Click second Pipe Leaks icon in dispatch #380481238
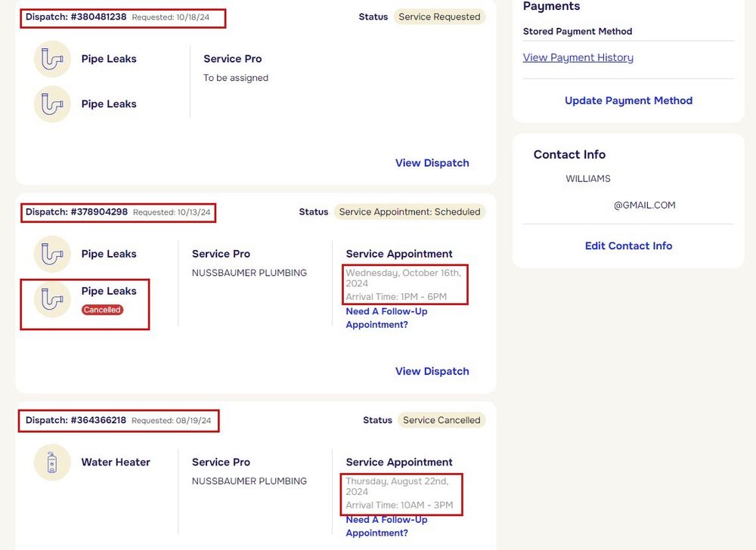 click(52, 104)
